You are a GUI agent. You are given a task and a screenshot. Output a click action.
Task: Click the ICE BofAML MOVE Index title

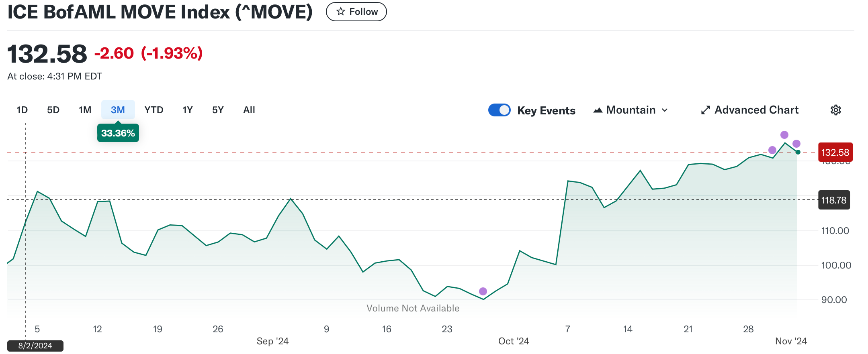160,12
